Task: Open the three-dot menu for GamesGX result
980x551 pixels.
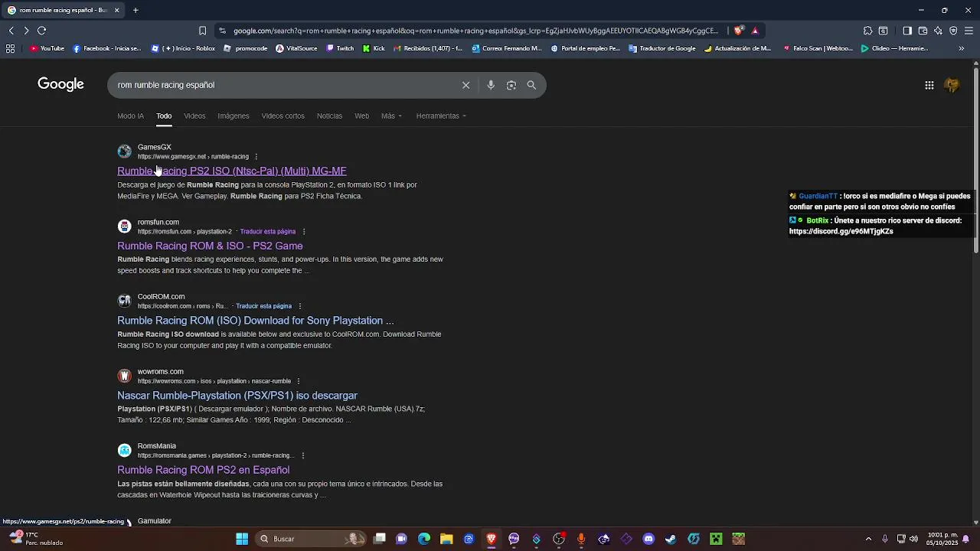Action: pyautogui.click(x=256, y=157)
